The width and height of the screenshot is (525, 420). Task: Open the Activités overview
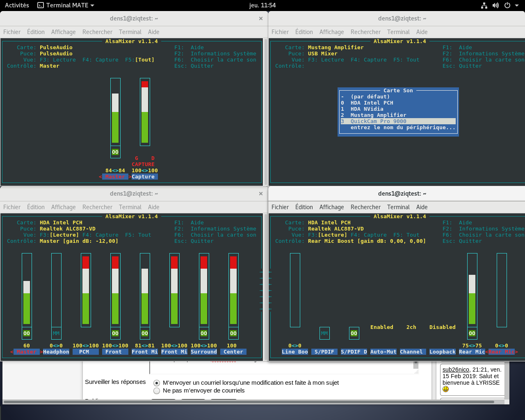point(17,5)
